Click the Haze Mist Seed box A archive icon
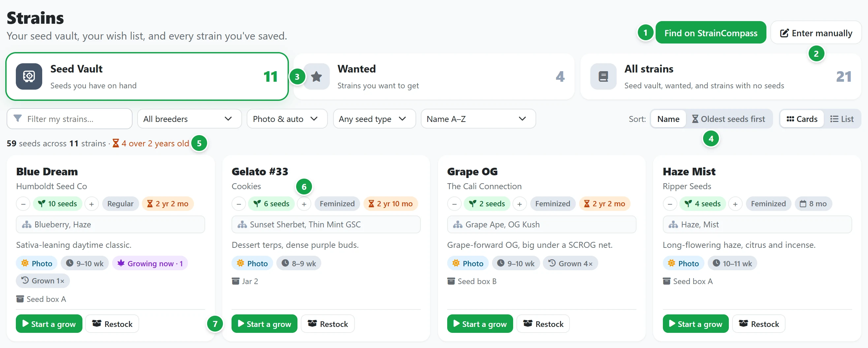 pyautogui.click(x=666, y=281)
